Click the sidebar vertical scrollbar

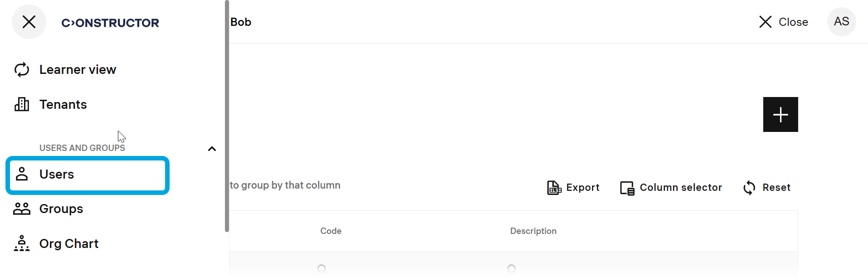[227, 116]
